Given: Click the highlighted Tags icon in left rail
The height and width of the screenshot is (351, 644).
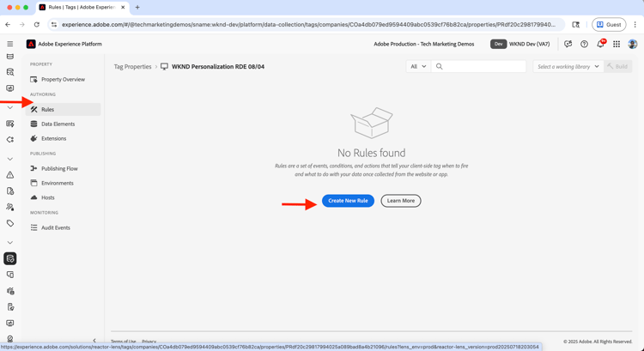Looking at the screenshot, I should coord(10,258).
